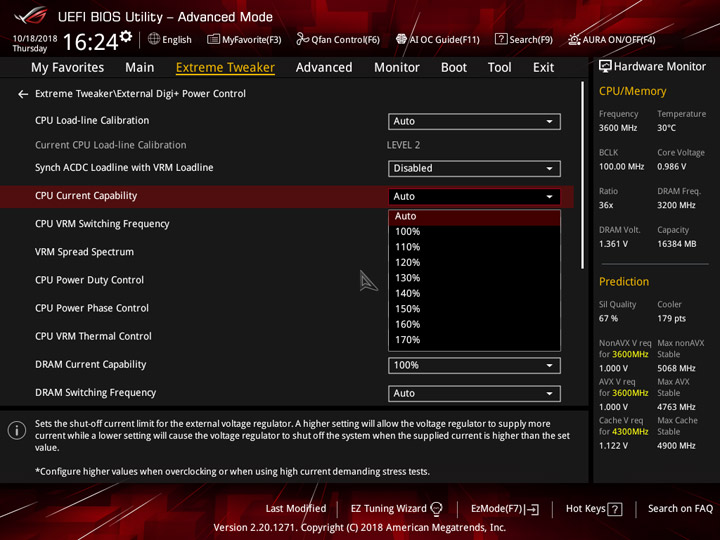Select CPU Current Capability row label
Screen dimensions: 720x540
tap(86, 196)
